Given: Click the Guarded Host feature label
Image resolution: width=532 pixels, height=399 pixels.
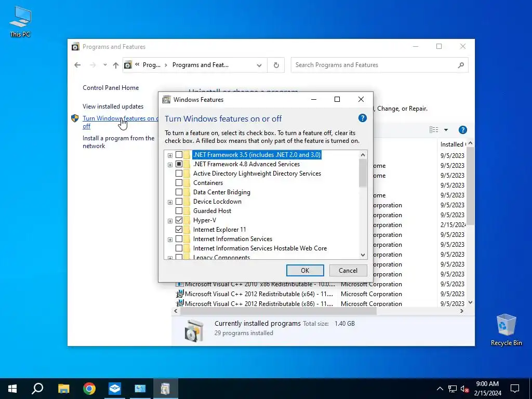Looking at the screenshot, I should (x=212, y=211).
